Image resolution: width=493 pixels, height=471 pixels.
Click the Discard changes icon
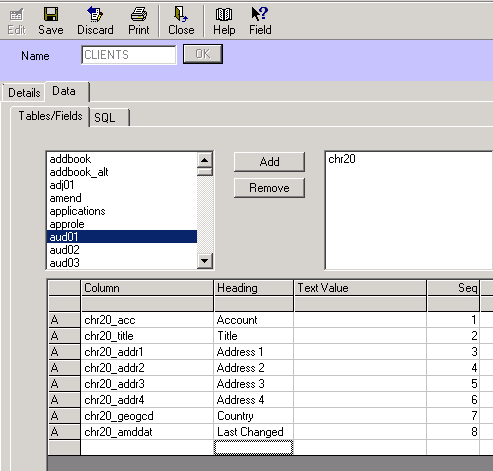click(x=95, y=14)
